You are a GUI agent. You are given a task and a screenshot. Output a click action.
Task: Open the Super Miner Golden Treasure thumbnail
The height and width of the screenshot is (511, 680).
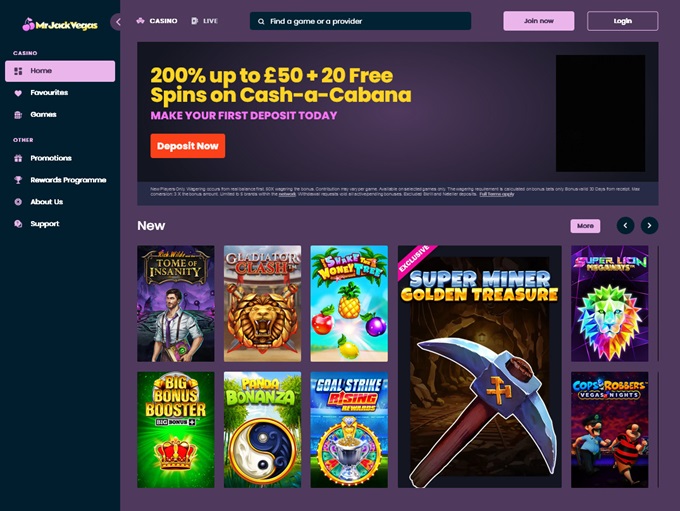click(480, 367)
